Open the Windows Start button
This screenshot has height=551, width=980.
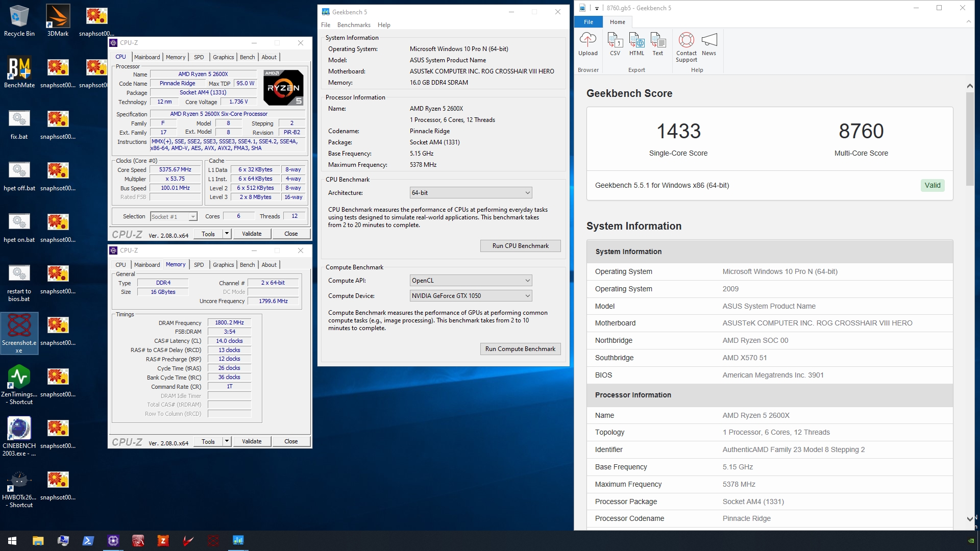click(x=12, y=541)
